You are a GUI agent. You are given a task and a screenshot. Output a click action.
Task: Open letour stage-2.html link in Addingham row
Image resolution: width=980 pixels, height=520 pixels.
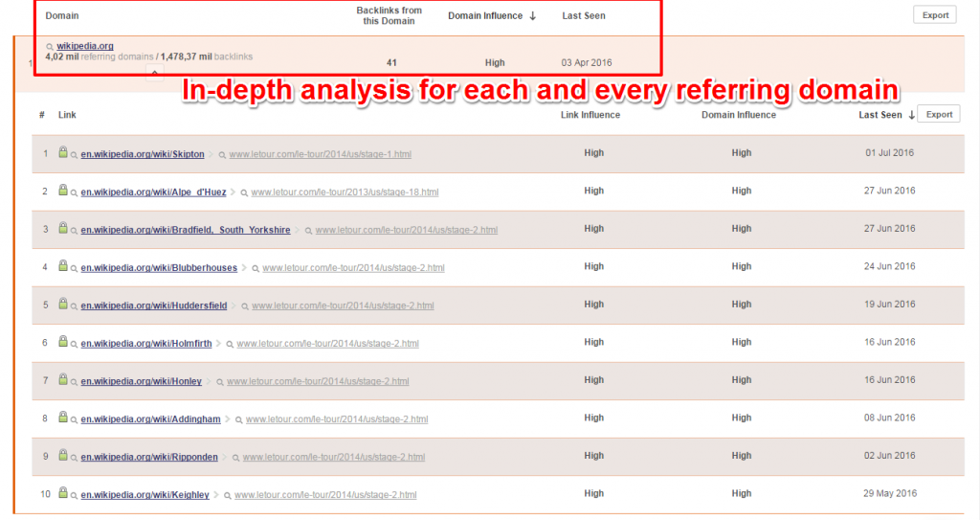point(337,419)
